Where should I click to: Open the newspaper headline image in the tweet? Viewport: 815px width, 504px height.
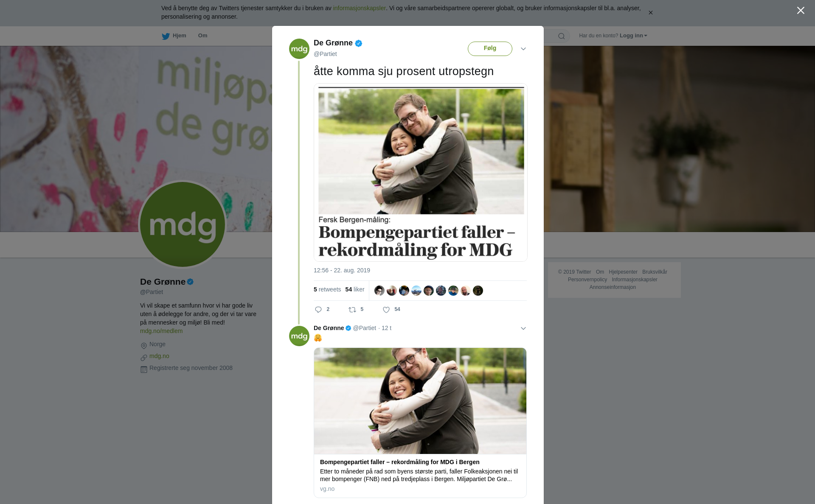click(x=421, y=172)
